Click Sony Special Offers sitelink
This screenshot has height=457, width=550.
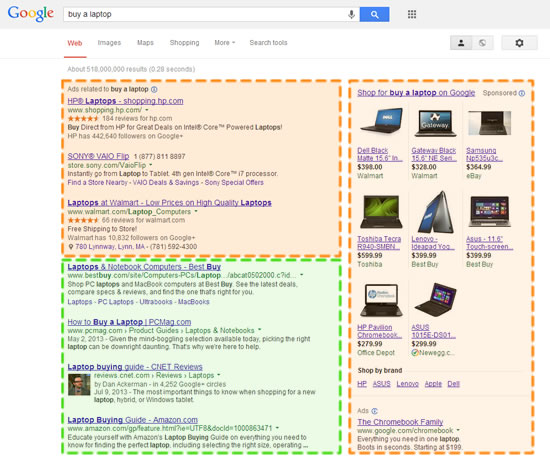(x=234, y=183)
